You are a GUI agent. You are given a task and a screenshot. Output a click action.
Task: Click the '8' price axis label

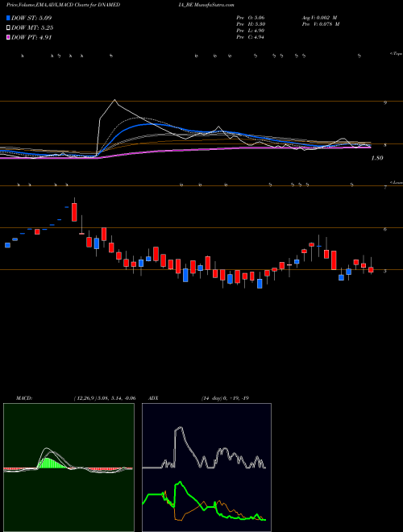pyautogui.click(x=385, y=145)
